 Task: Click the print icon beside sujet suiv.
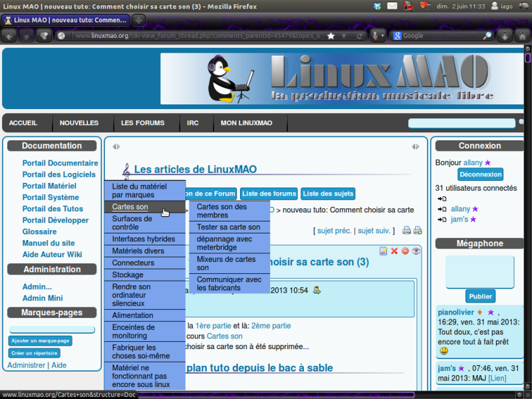[x=406, y=231]
